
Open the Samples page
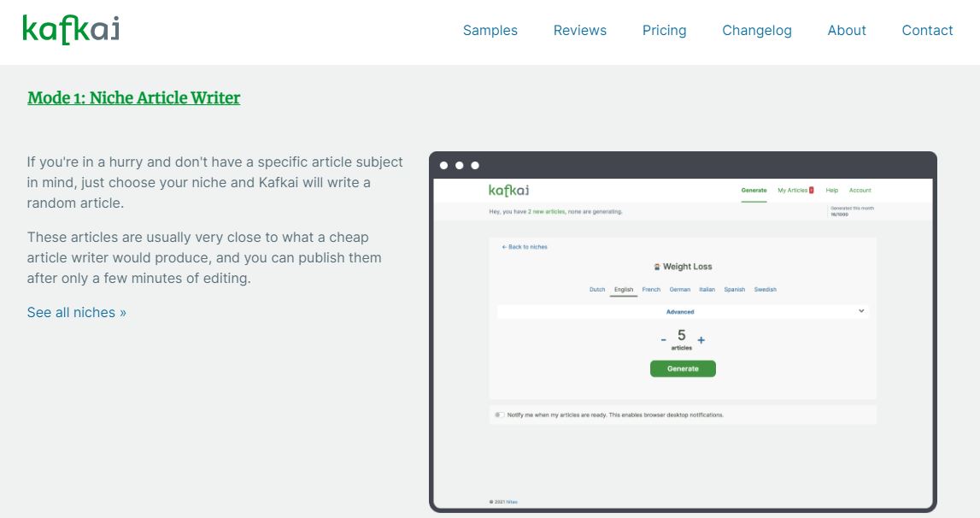coord(490,30)
